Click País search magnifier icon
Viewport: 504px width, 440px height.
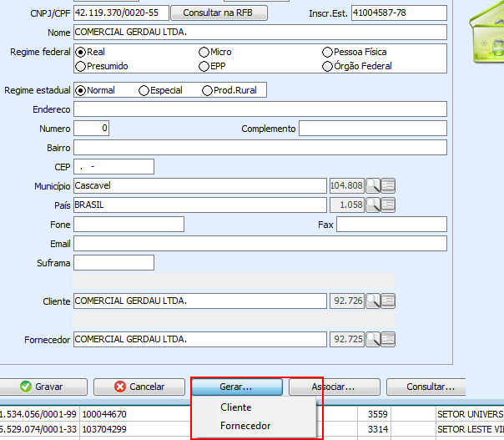pyautogui.click(x=373, y=205)
